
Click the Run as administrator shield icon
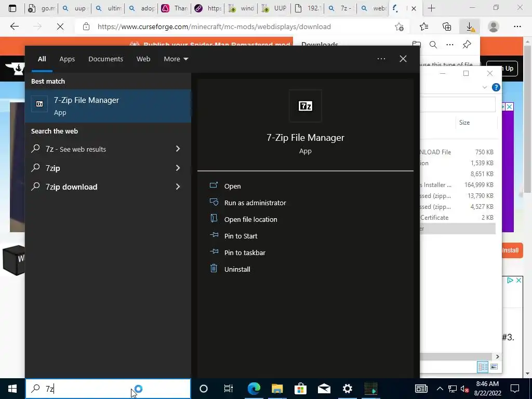(x=214, y=202)
